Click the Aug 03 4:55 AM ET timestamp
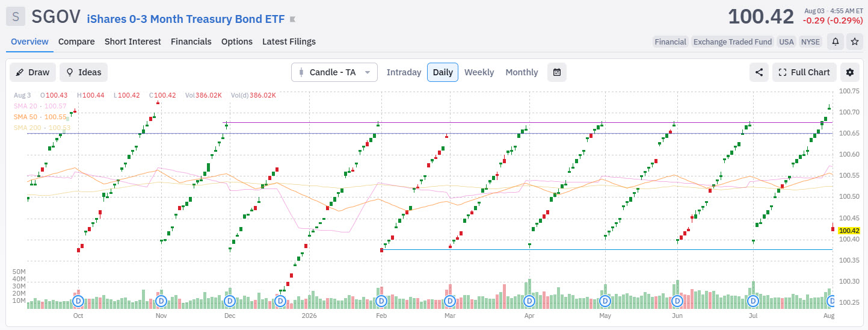Screen dimensions: 868x330 (833, 10)
